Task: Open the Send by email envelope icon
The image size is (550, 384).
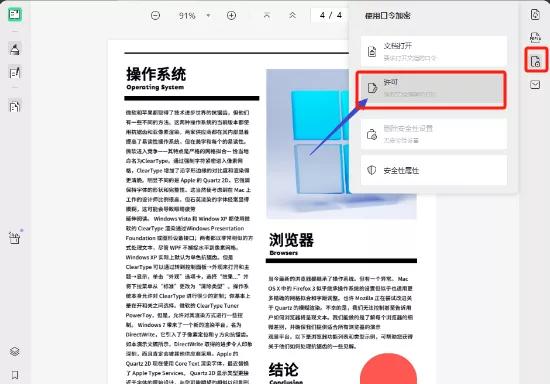Action: click(x=535, y=85)
